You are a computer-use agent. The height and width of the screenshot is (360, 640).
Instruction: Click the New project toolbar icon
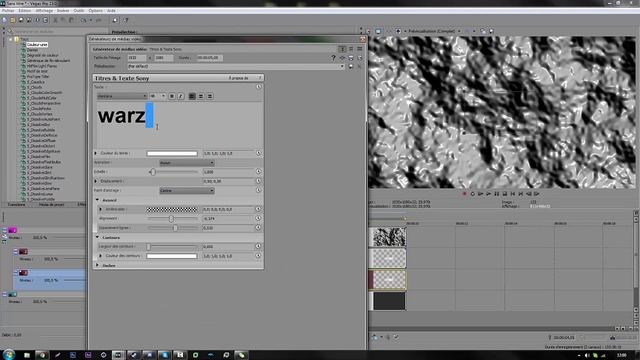point(4,20)
